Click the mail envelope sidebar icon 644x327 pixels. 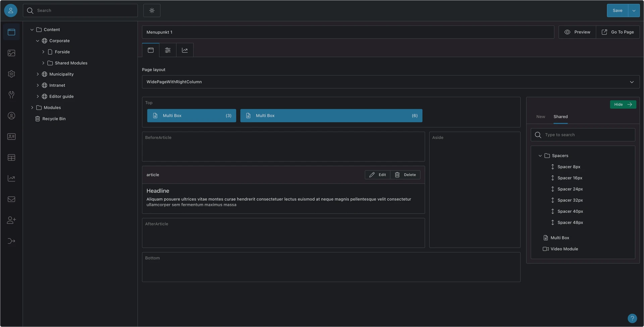pos(11,199)
